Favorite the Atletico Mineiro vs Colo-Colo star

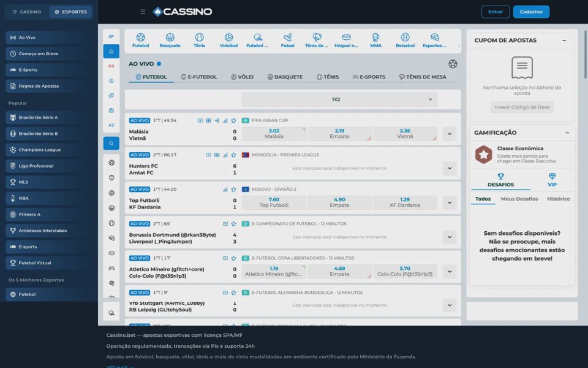(233, 258)
